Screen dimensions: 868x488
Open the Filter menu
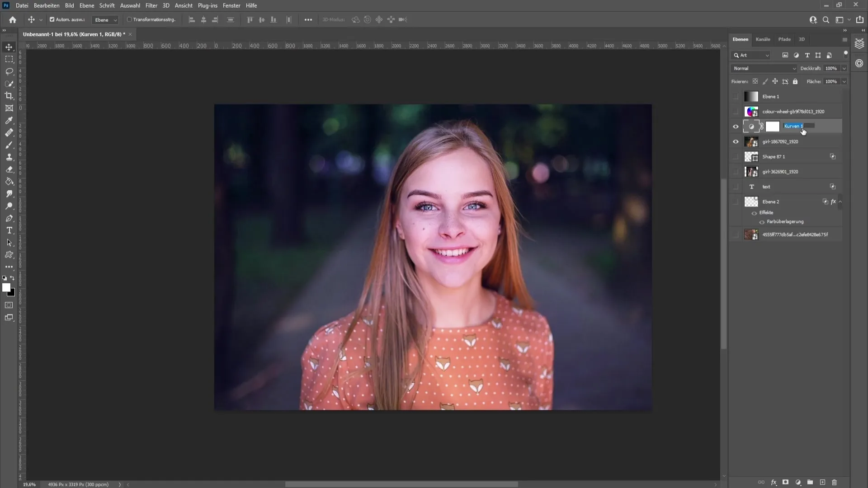[x=151, y=5]
